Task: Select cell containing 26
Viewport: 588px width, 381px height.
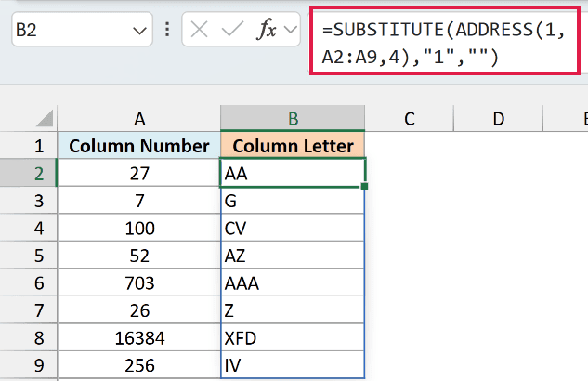Action: pyautogui.click(x=139, y=310)
